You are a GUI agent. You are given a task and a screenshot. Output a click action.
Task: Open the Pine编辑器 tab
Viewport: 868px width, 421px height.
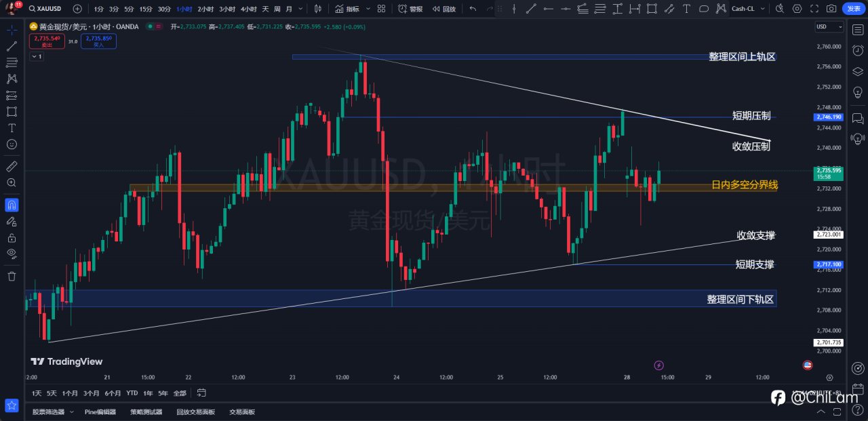tap(100, 412)
